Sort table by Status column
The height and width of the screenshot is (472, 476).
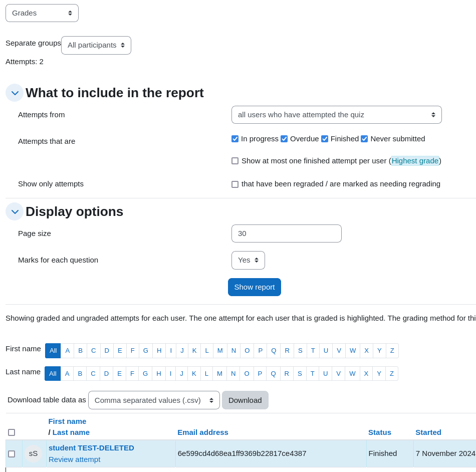coord(380,432)
